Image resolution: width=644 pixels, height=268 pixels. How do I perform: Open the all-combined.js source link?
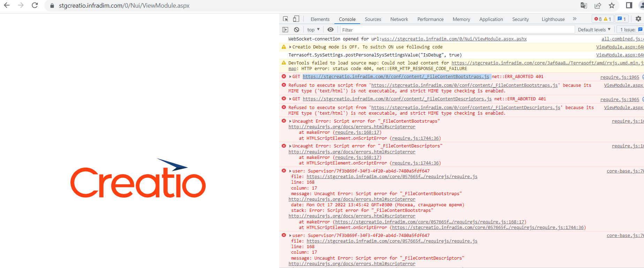(622, 39)
